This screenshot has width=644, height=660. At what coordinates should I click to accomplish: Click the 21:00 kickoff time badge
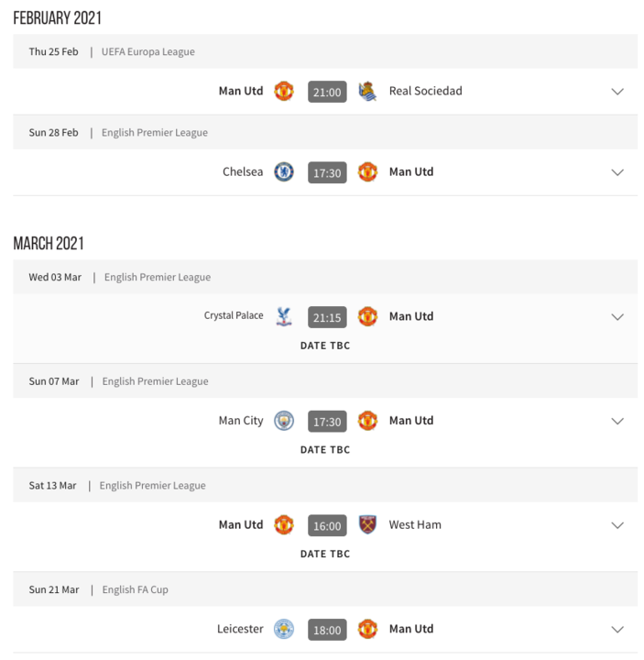[x=327, y=92]
